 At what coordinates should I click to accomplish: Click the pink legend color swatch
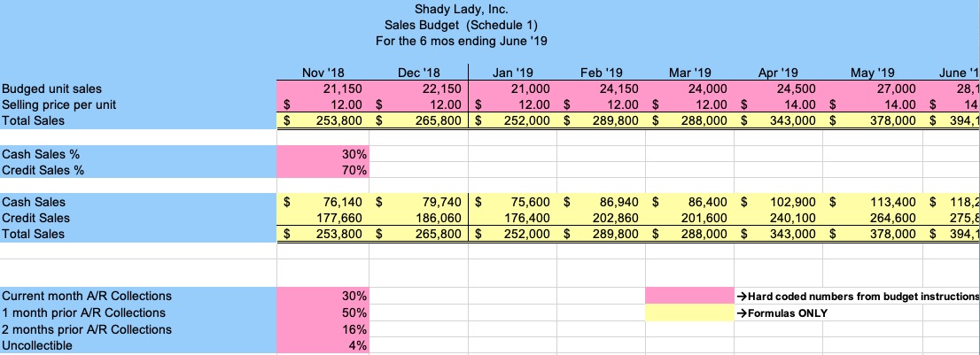pos(689,296)
